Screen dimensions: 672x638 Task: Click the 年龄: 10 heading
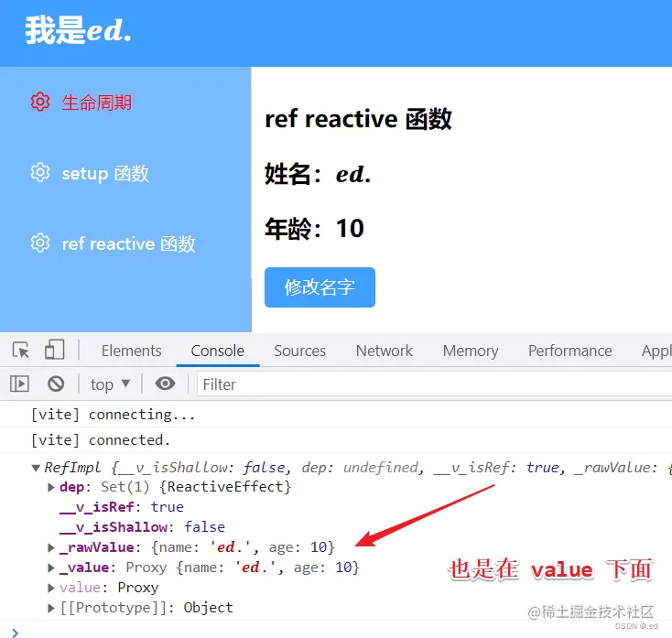pyautogui.click(x=314, y=228)
